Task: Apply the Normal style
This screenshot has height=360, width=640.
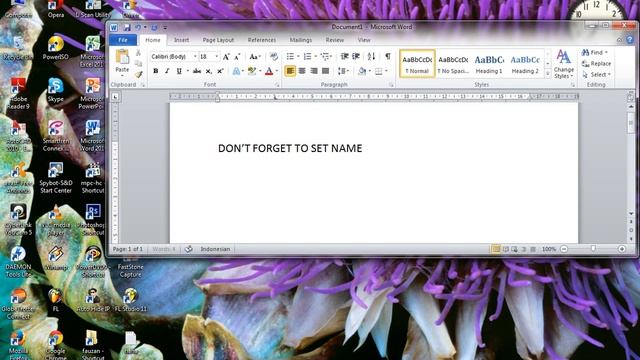Action: (x=417, y=64)
